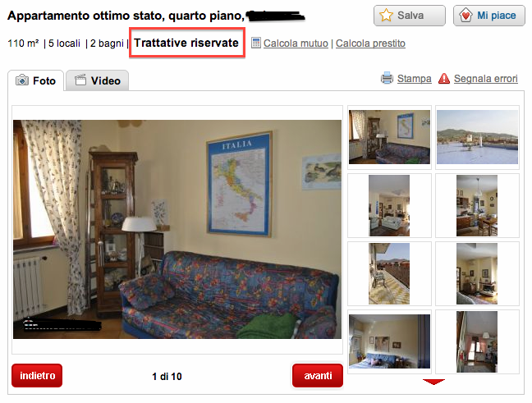
Task: Click the main living room photo
Action: pyautogui.click(x=177, y=229)
